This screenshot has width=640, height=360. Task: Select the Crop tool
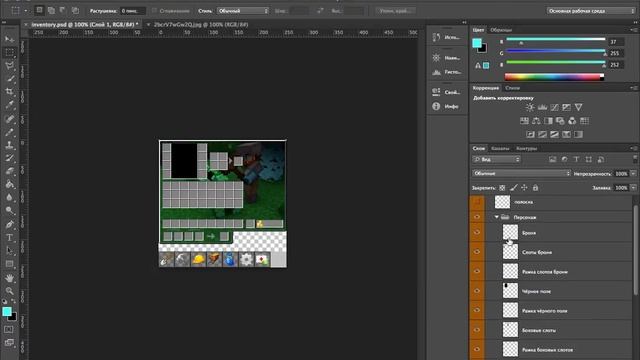(x=9, y=92)
